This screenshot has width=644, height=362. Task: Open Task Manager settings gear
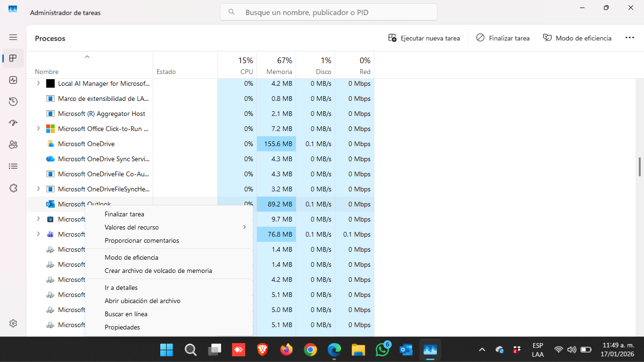13,323
